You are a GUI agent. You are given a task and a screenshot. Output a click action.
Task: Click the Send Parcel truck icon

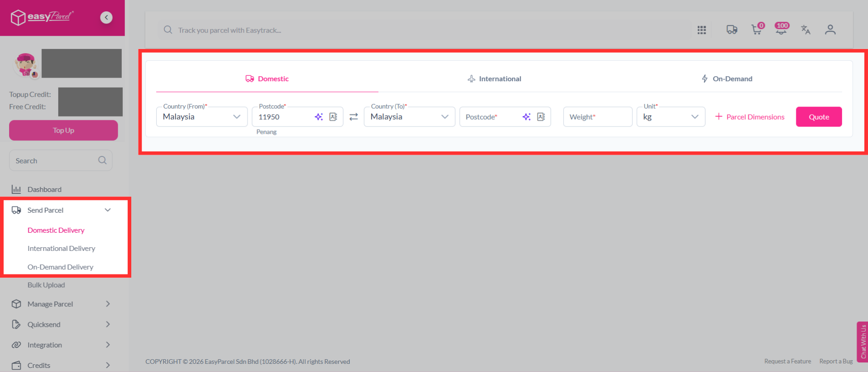[16, 210]
